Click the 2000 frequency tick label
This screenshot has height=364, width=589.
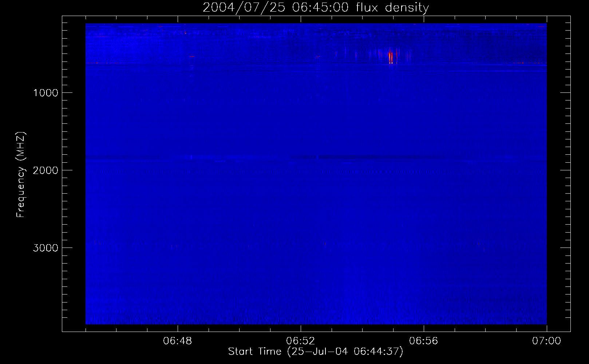(x=46, y=170)
